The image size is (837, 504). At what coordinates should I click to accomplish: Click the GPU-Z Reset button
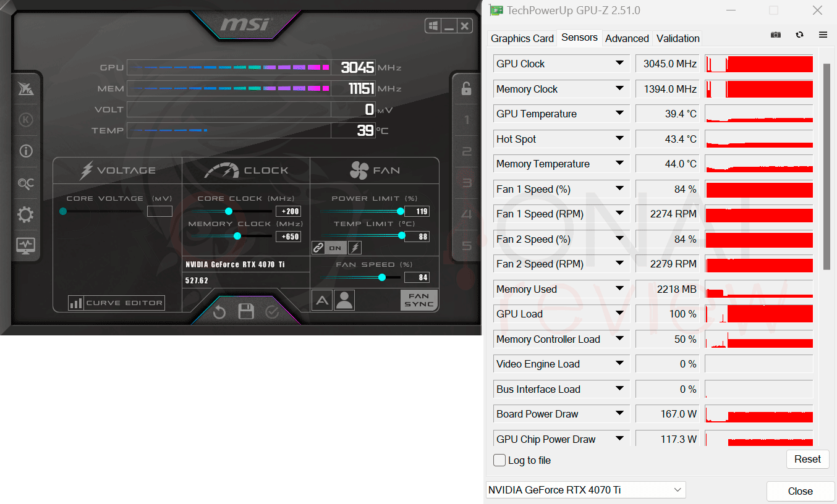[807, 459]
